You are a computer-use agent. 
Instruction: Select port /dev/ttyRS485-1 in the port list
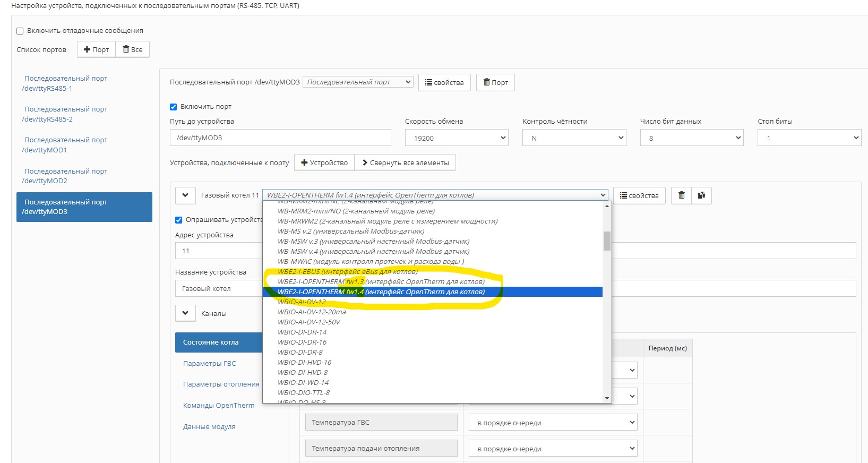84,83
